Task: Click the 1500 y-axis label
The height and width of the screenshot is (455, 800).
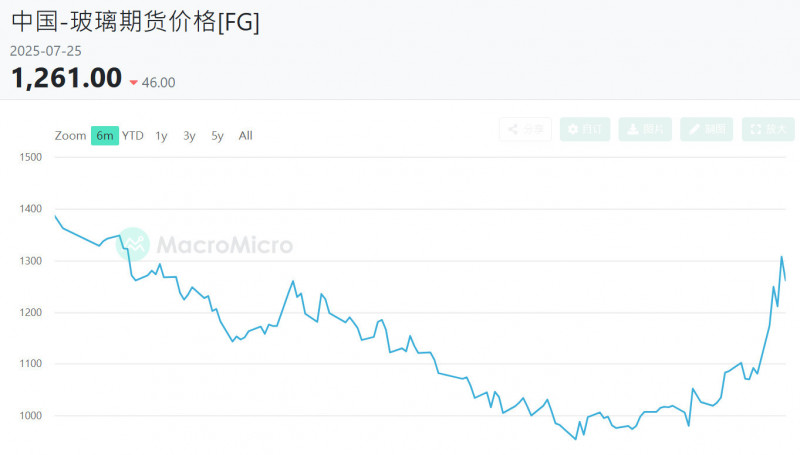Action: click(30, 157)
